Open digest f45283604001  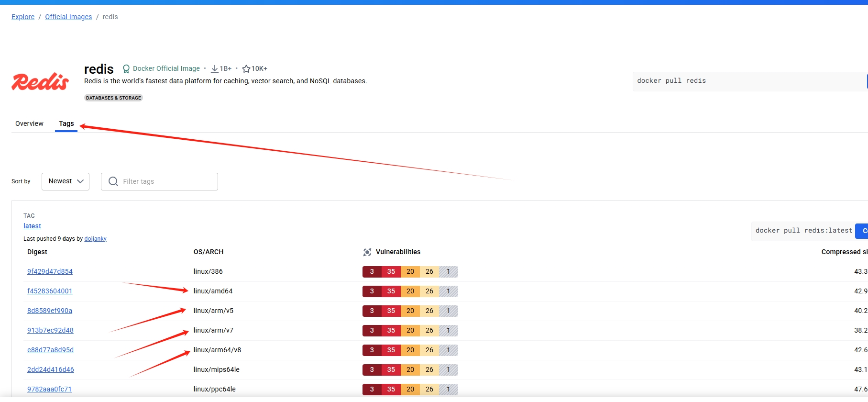click(x=50, y=291)
